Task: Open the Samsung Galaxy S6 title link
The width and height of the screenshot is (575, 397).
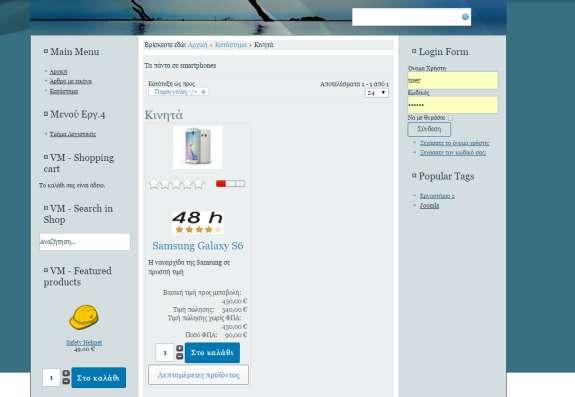Action: (x=198, y=246)
